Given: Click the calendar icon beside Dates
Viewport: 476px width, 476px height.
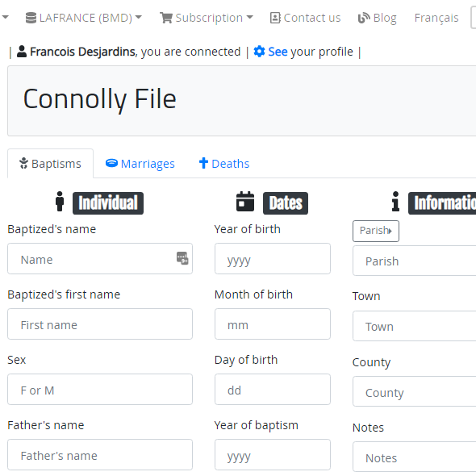Looking at the screenshot, I should pos(245,201).
